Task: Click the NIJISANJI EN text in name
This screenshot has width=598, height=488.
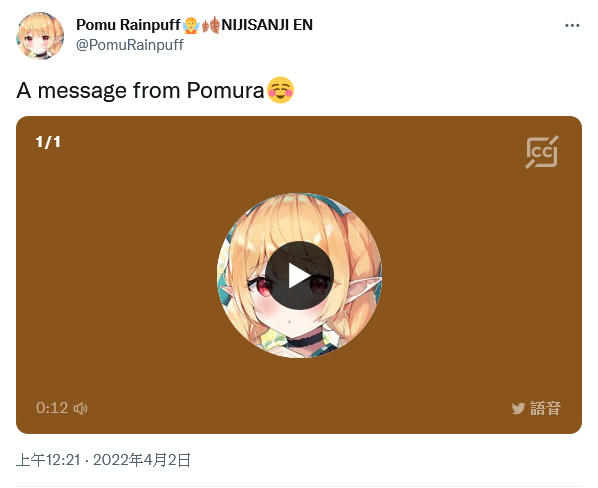Action: pyautogui.click(x=267, y=25)
